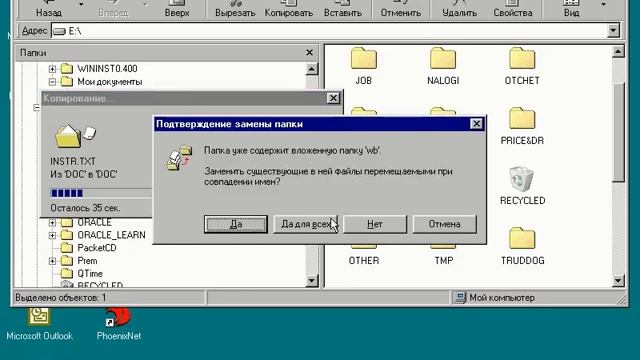This screenshot has height=360, width=640.
Task: Expand the WININST0.400 tree node
Action: pos(52,69)
